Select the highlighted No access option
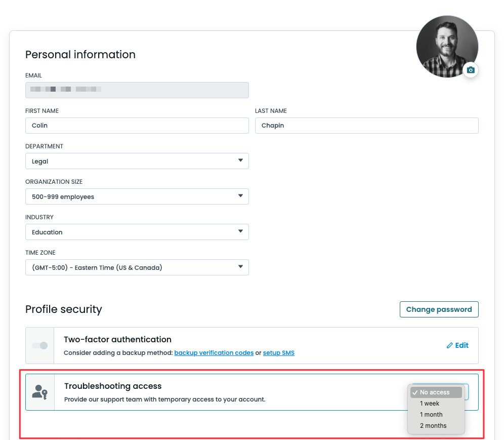 tap(436, 392)
